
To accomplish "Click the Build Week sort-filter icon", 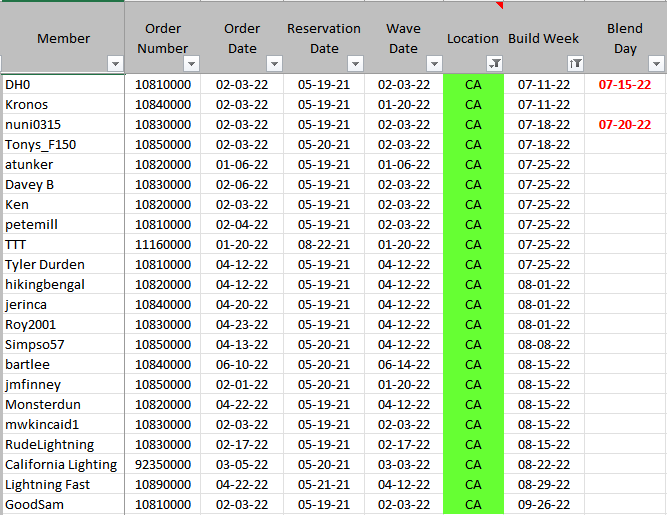I will click(574, 64).
